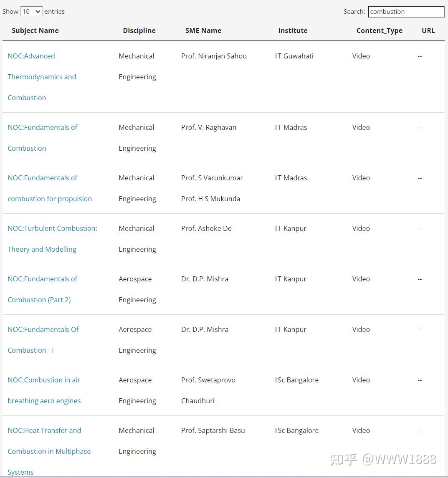The image size is (448, 478).
Task: Open the Show entries count dropdown
Action: coord(31,12)
